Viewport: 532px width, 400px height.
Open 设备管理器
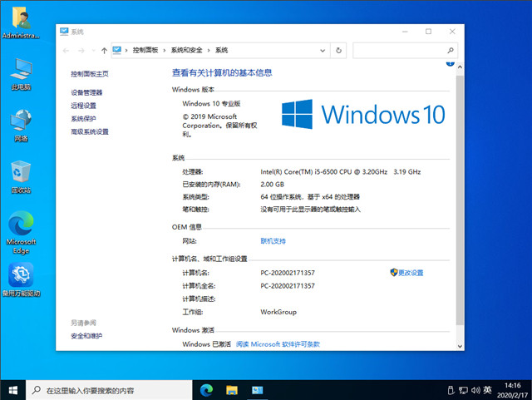(x=86, y=92)
